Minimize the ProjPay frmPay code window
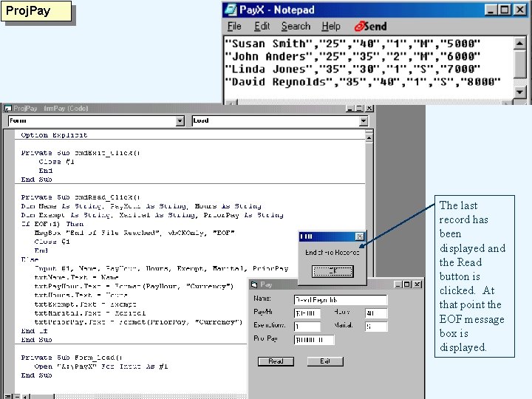532x399 pixels. (349, 109)
